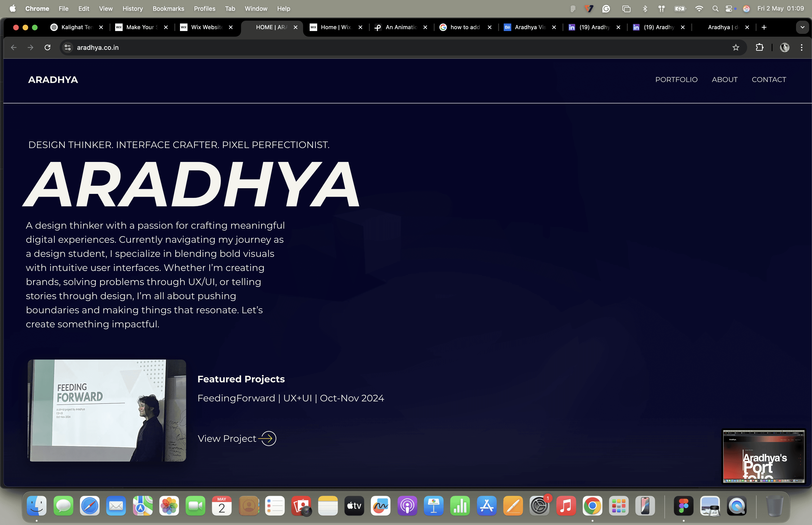Click the site information icon in address bar
This screenshot has height=525, width=812.
(x=68, y=47)
